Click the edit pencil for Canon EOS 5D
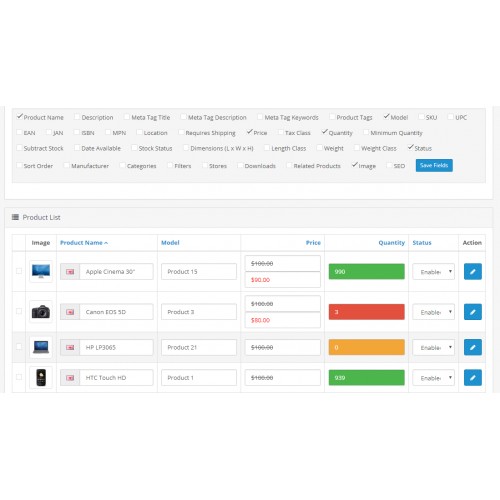The width and height of the screenshot is (500, 500). point(473,312)
